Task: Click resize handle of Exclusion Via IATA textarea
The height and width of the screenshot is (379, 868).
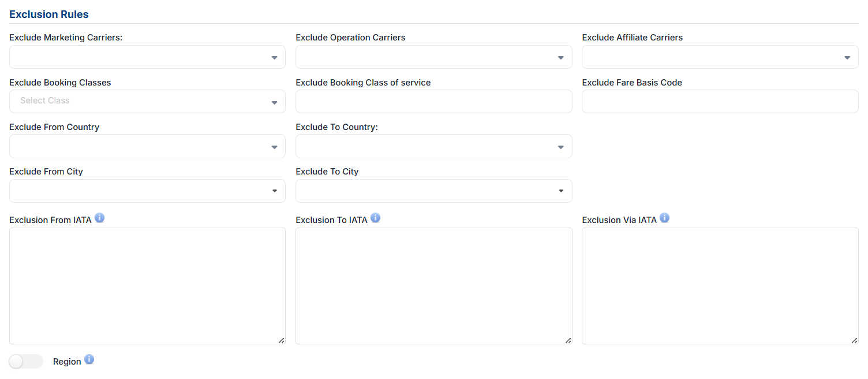Action: pyautogui.click(x=855, y=340)
